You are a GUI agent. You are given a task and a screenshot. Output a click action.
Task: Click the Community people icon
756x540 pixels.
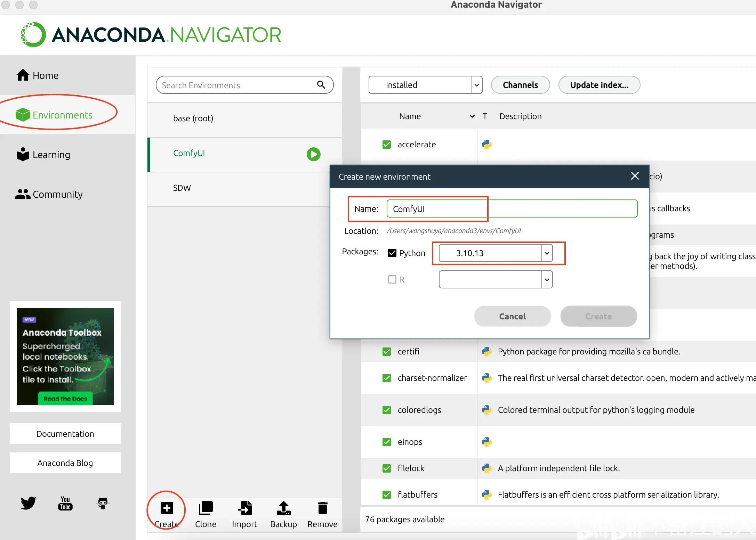pyautogui.click(x=23, y=194)
